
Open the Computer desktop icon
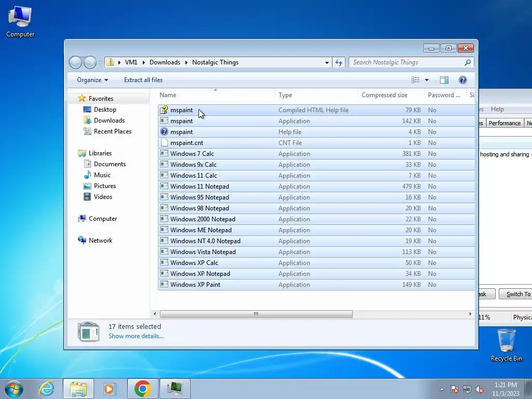[20, 21]
